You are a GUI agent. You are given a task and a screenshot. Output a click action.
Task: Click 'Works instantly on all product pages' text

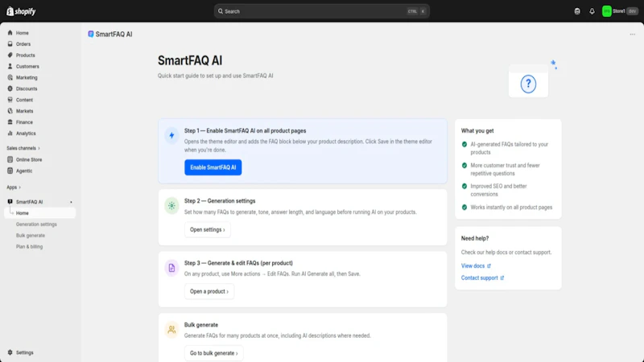point(511,208)
